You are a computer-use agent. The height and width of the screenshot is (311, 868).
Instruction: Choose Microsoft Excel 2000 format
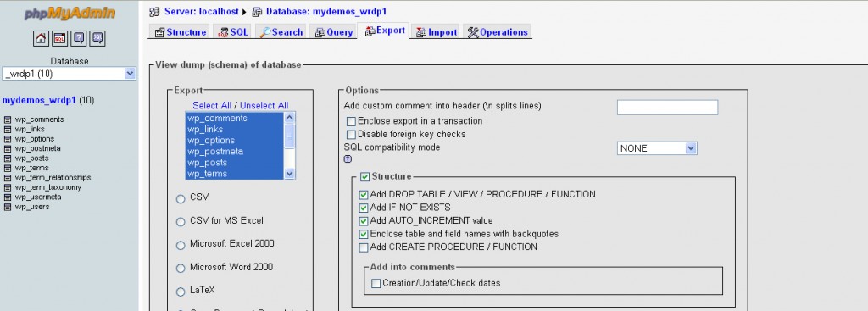click(x=181, y=245)
